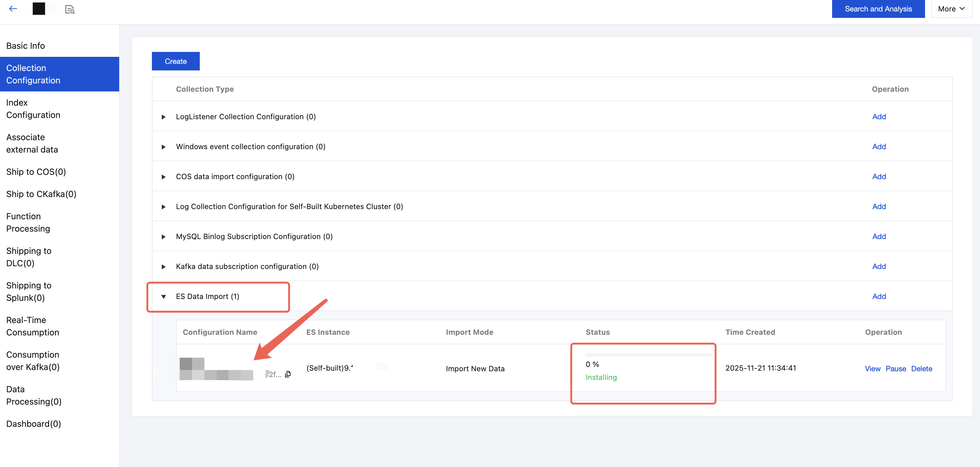Click the import progress bar
The width and height of the screenshot is (980, 467).
pos(649,355)
